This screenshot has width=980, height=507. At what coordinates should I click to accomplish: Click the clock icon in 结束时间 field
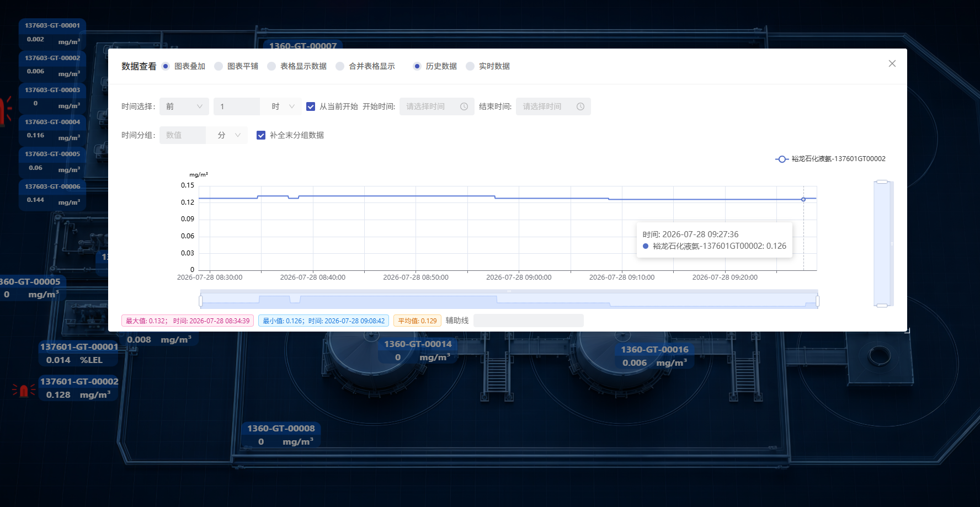tap(580, 106)
